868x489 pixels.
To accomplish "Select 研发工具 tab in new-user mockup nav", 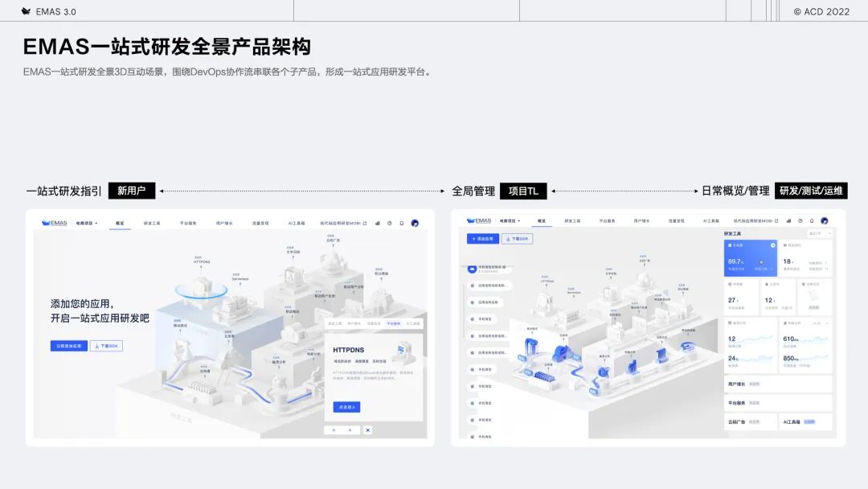I will [152, 223].
